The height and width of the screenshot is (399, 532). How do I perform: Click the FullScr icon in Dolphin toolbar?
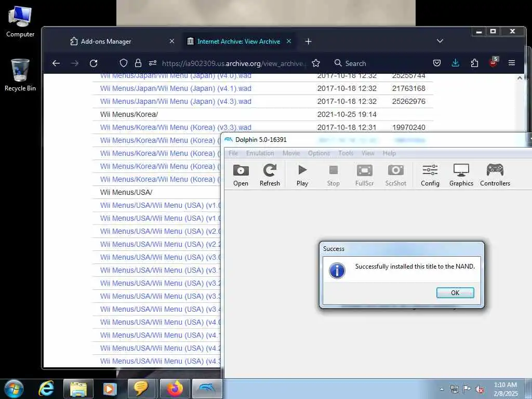tap(364, 175)
